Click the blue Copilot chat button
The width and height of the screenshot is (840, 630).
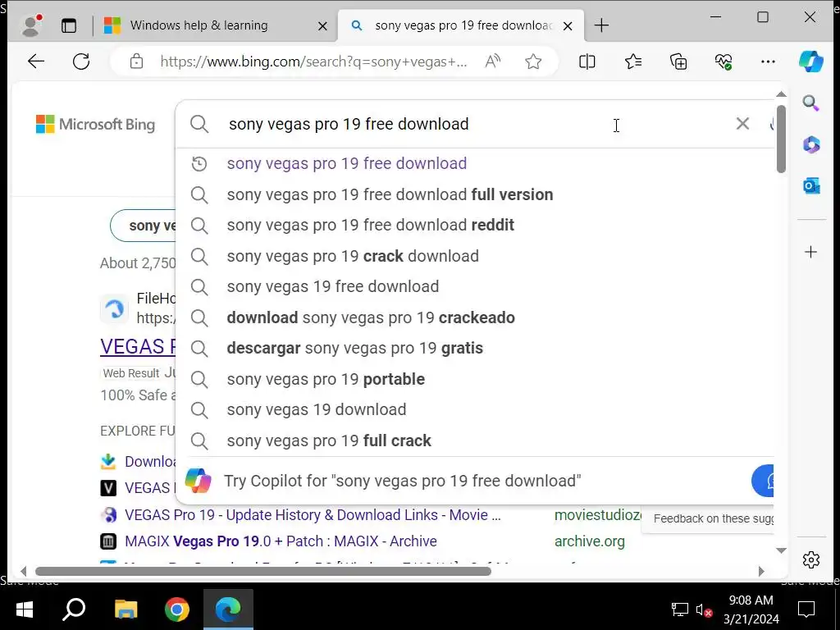tap(764, 481)
